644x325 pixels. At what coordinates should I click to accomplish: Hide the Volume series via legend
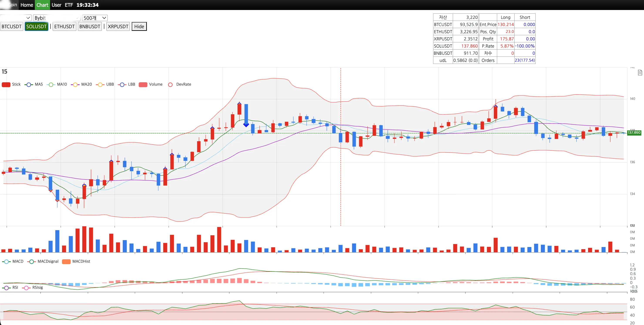tap(151, 84)
